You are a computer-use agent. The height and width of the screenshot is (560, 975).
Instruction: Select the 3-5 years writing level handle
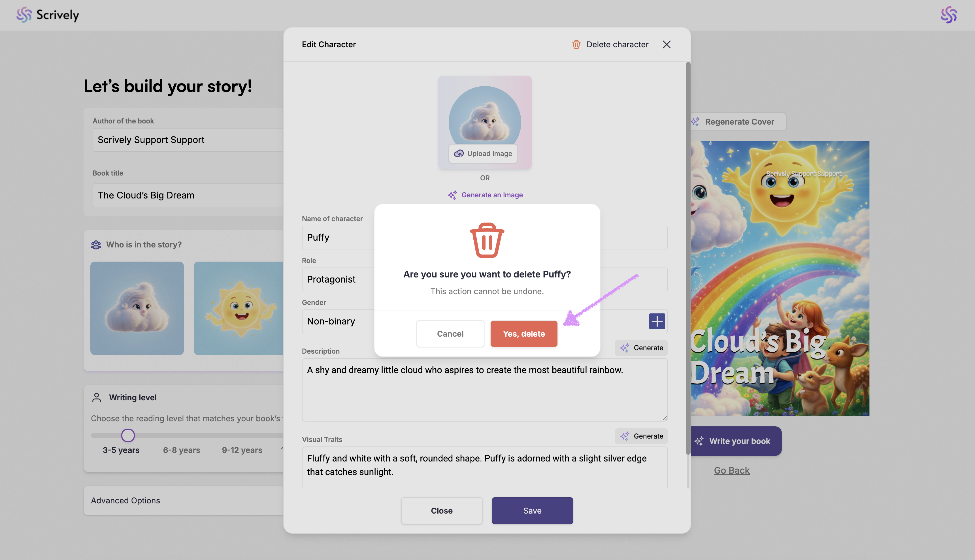128,435
